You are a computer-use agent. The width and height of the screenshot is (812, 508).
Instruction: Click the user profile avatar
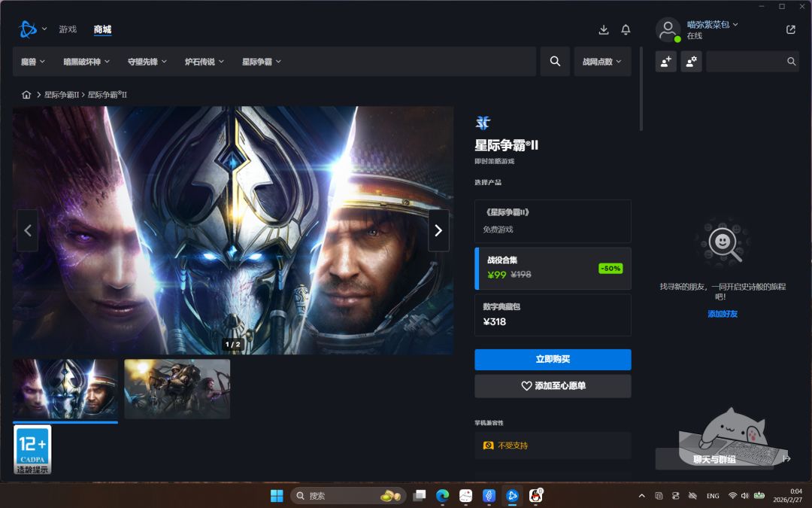click(668, 29)
